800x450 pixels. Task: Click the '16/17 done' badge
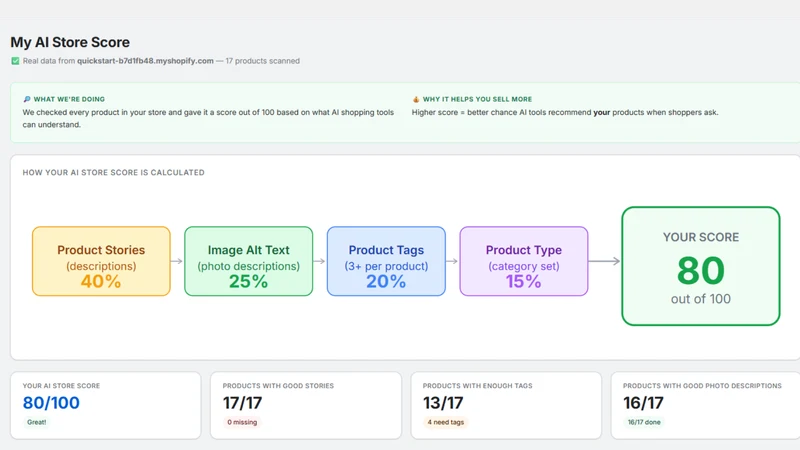coord(644,422)
